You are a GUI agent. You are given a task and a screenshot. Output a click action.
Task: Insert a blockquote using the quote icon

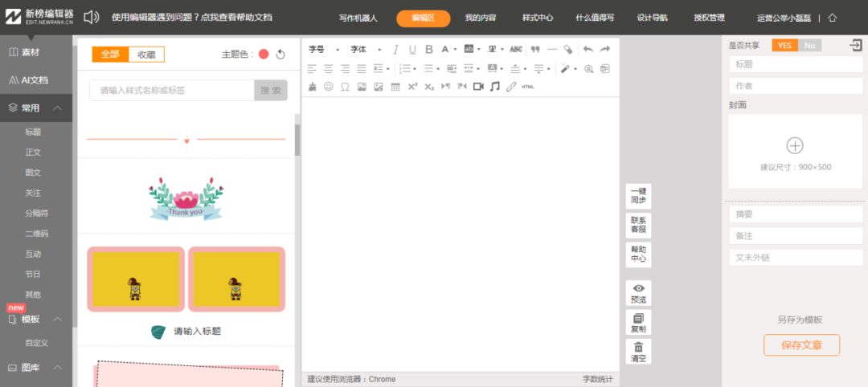[x=535, y=50]
